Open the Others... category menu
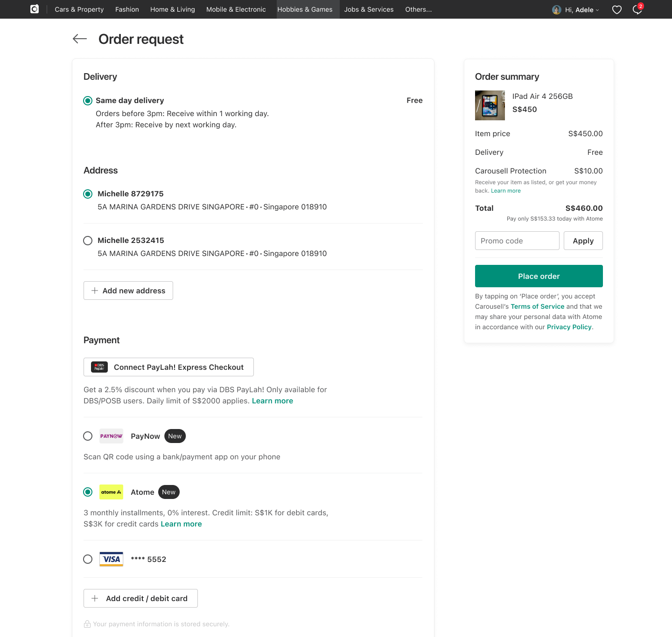This screenshot has width=672, height=637. pos(418,9)
